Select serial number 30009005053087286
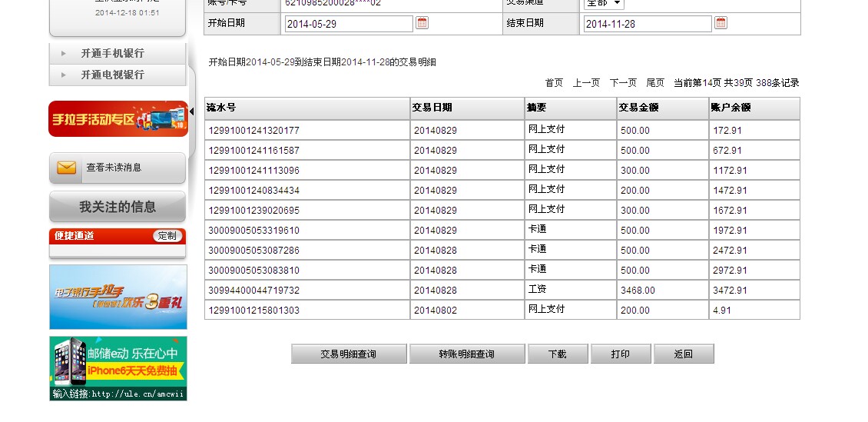Screen dimensions: 868x422 pyautogui.click(x=254, y=251)
